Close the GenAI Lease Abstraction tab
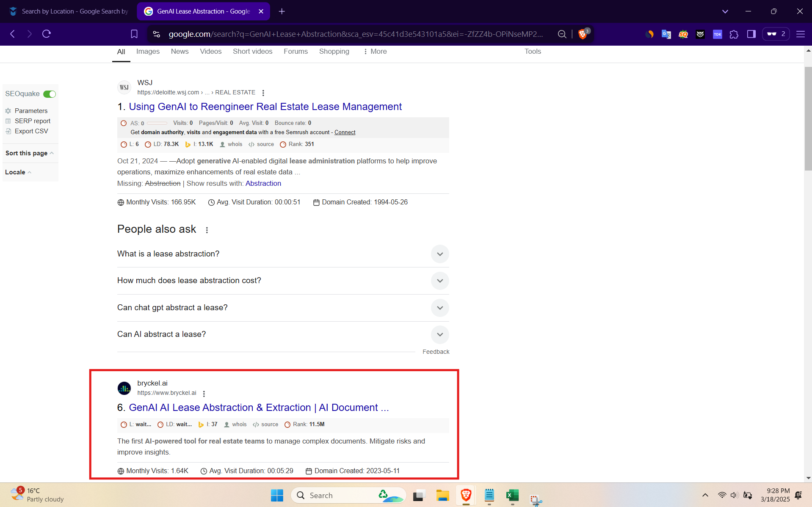 (x=261, y=11)
